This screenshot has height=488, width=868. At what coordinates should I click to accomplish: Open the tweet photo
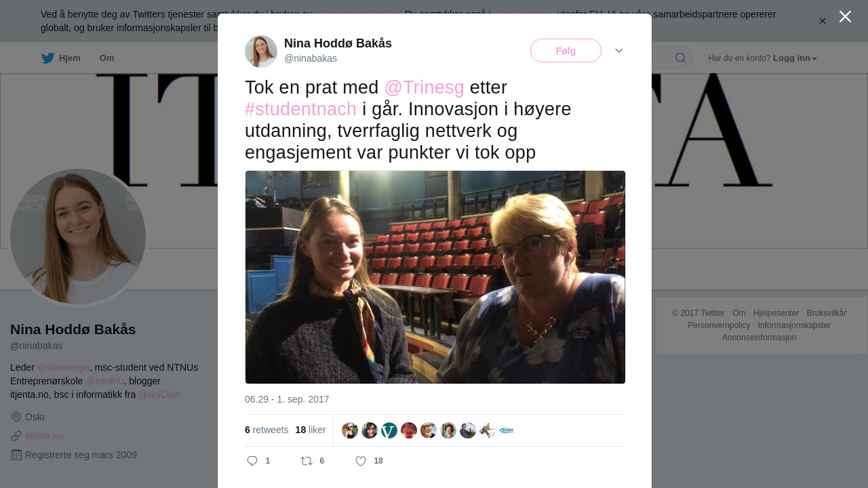point(435,277)
